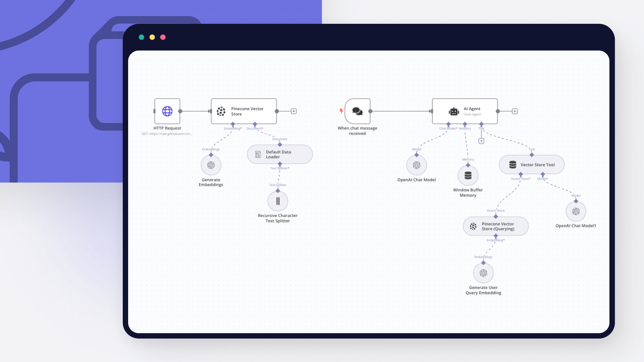Screen dimensions: 644x362
Task: Open the OpenAI Chat Model node
Action: point(417,165)
